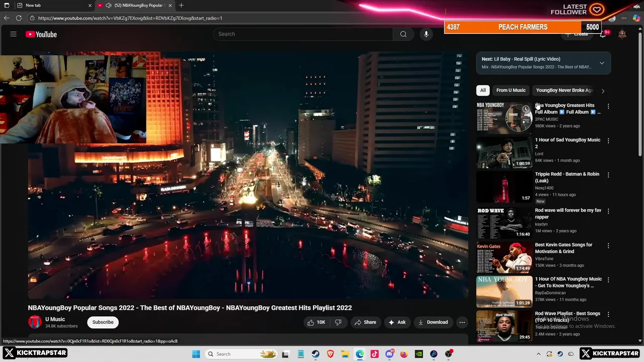Screen dimensions: 644x362
Task: Open YouTube notifications bell
Action: tap(603, 34)
